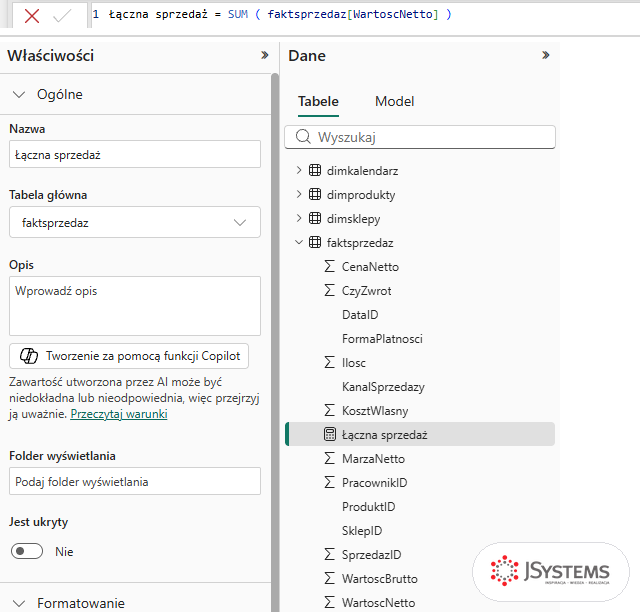
Task: Click the search magnifier icon in Wyszukaj box
Action: (x=303, y=136)
